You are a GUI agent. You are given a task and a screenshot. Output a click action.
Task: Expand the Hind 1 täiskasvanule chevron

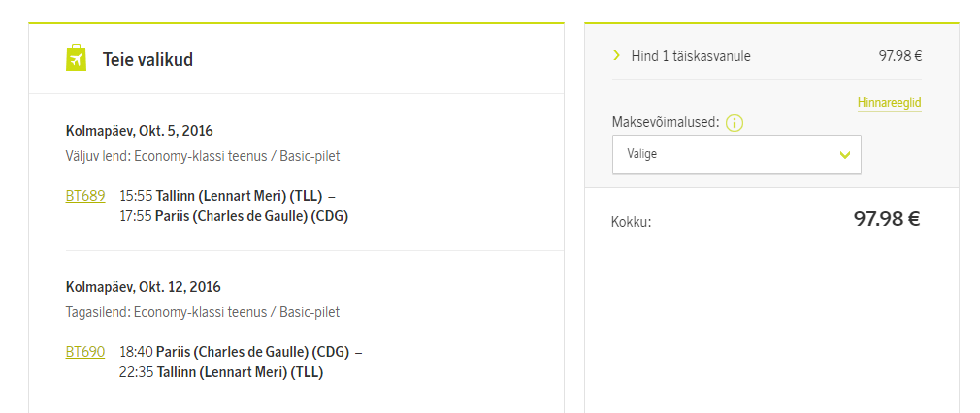[616, 55]
